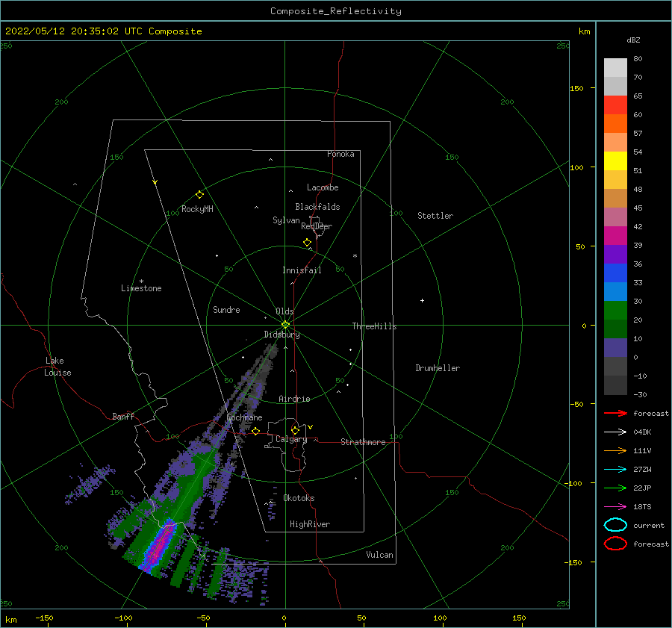Click the Composite_Reflectivity title
This screenshot has height=628, width=672.
[x=336, y=11]
